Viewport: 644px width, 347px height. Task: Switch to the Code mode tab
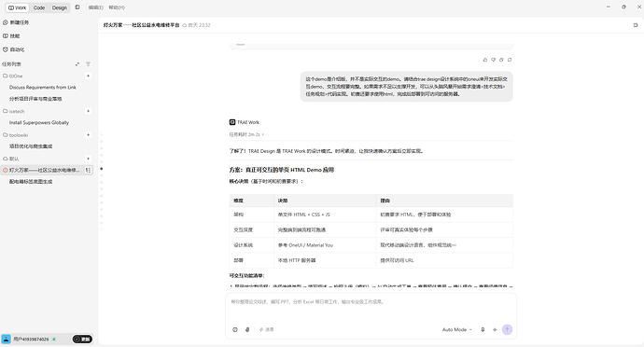(x=39, y=7)
